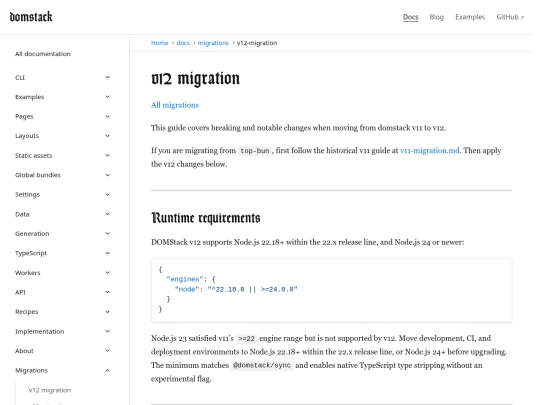The height and width of the screenshot is (405, 540).
Task: Expand the CLI section chevron
Action: coord(107,77)
